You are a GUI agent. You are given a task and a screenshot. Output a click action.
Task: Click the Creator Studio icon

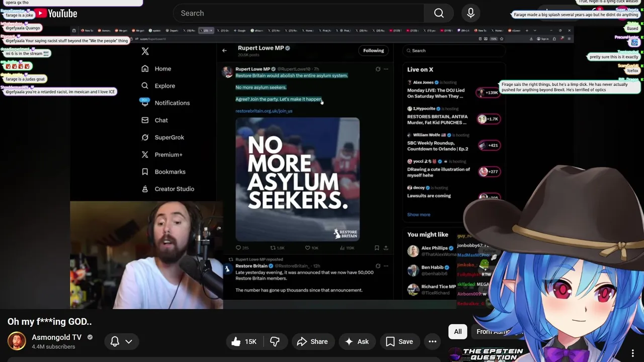[145, 189]
